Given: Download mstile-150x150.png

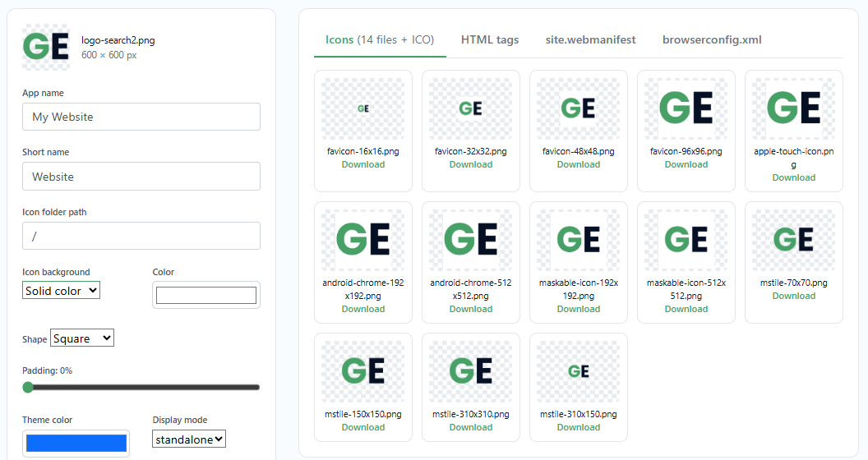Looking at the screenshot, I should point(363,427).
